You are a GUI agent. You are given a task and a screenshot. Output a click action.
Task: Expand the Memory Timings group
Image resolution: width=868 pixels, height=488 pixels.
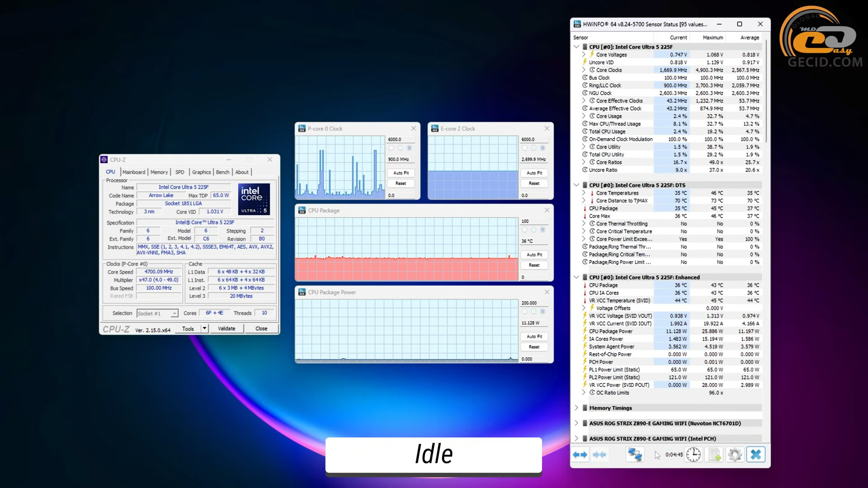point(576,408)
